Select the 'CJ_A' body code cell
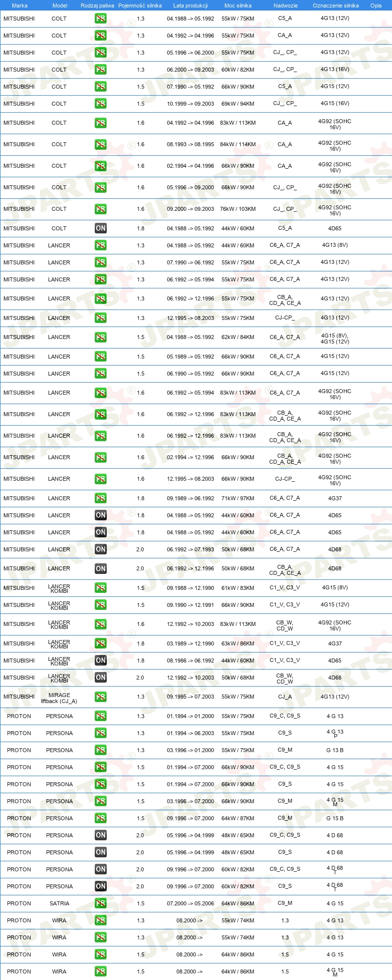This screenshot has width=392, height=980. (285, 697)
